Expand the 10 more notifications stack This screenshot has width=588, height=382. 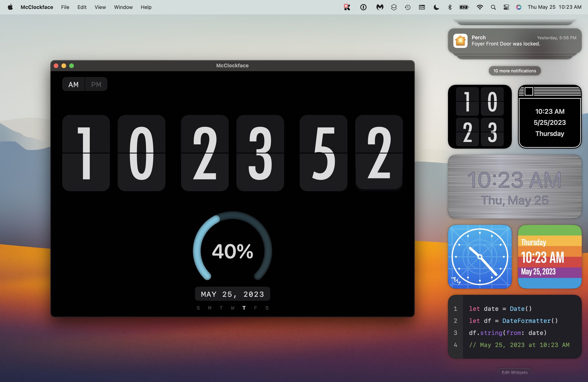point(515,71)
